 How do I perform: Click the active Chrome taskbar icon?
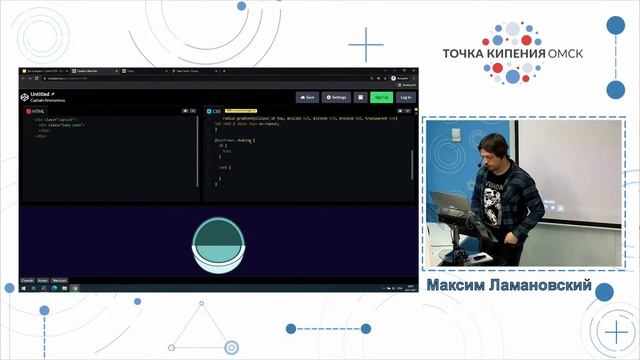click(75, 288)
